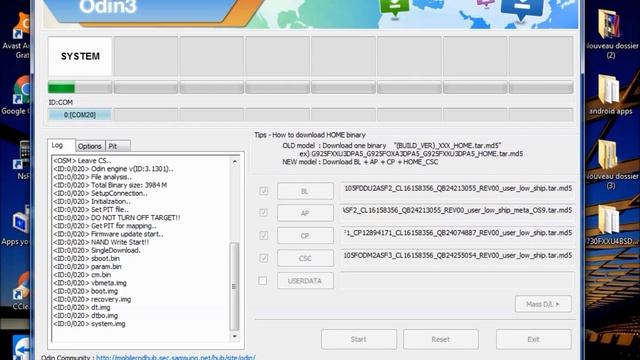640x360 pixels.
Task: Select the 'DO NOT TURN OFF TARGET!!' log line
Action: [117, 218]
